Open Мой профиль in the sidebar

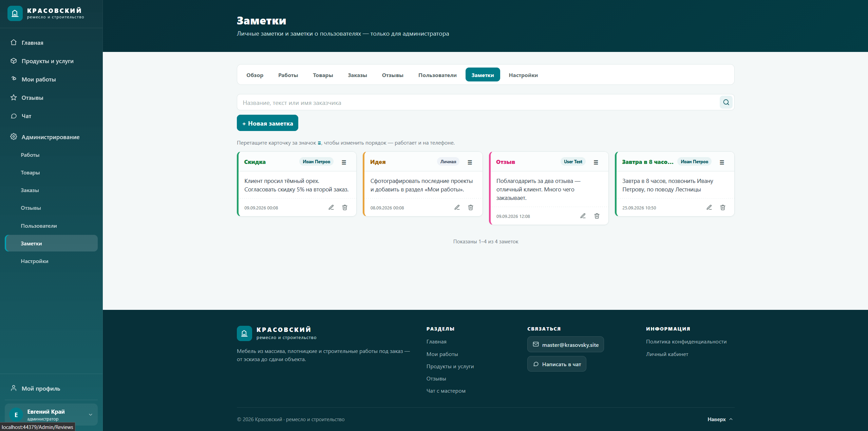[51, 389]
